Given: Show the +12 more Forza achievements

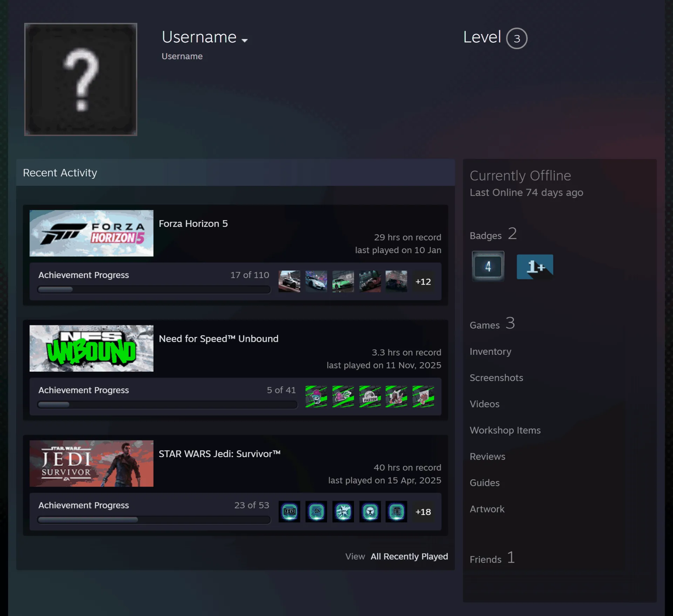Looking at the screenshot, I should (x=423, y=282).
